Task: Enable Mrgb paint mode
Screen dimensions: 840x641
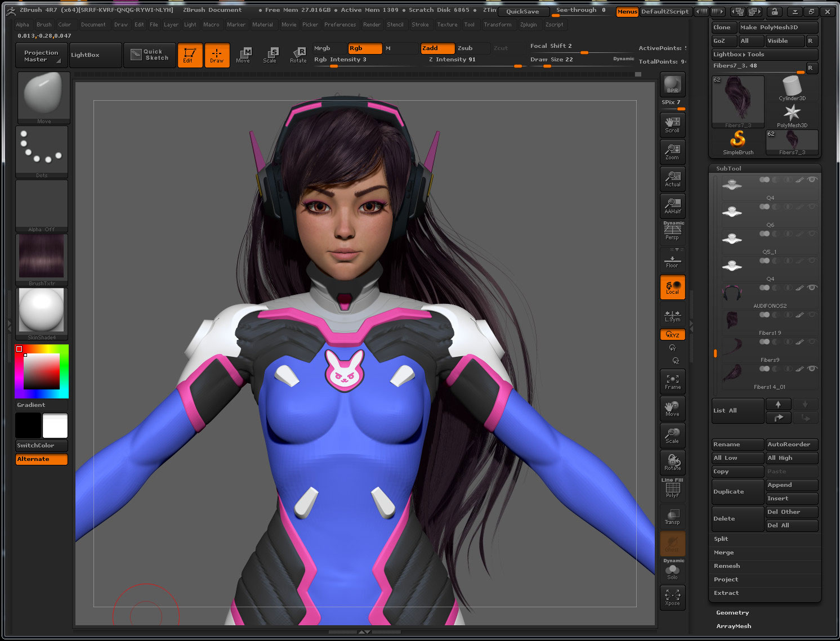Action: tap(329, 48)
